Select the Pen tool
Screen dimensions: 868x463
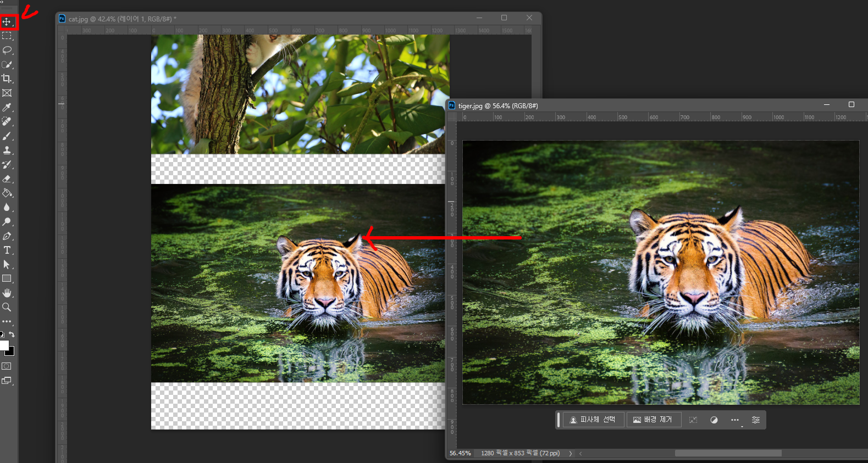click(x=7, y=236)
